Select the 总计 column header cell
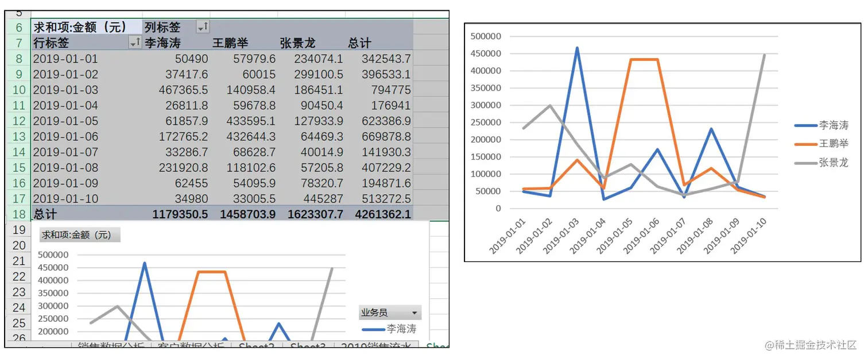The width and height of the screenshot is (868, 362). click(x=359, y=43)
